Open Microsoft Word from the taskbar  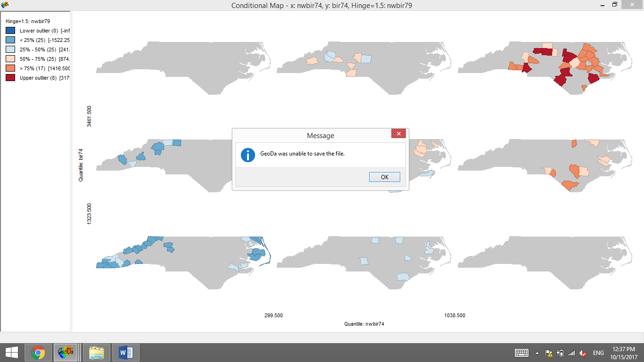point(124,352)
